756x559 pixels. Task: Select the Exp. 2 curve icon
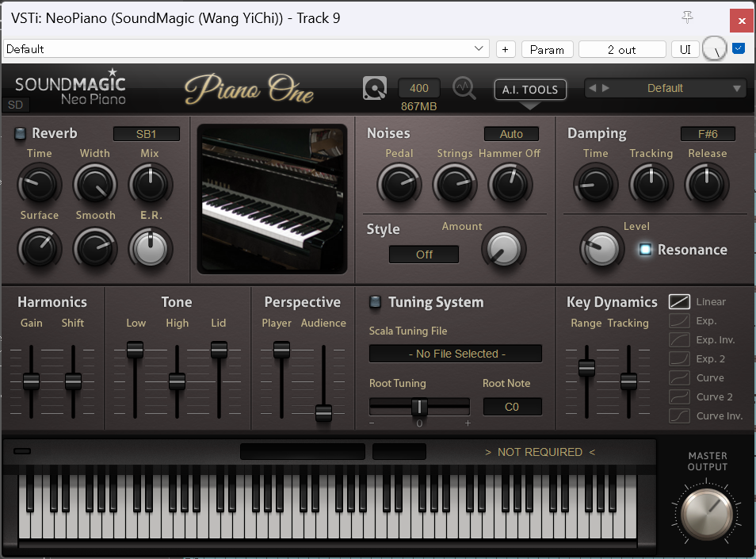[679, 359]
